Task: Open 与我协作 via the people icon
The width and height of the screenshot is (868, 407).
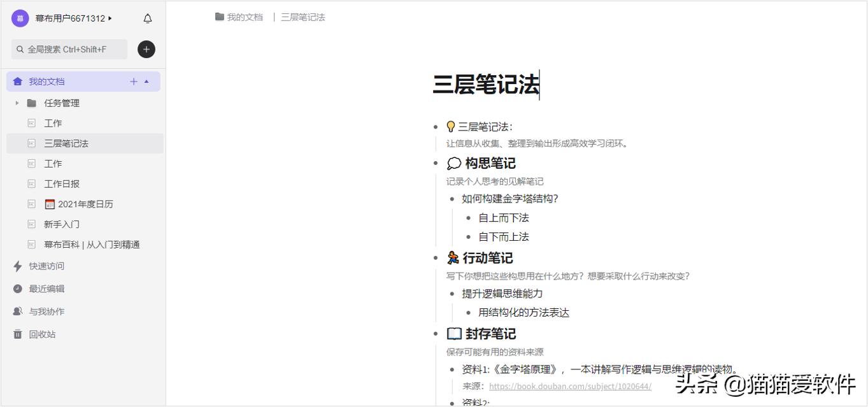Action: click(17, 311)
